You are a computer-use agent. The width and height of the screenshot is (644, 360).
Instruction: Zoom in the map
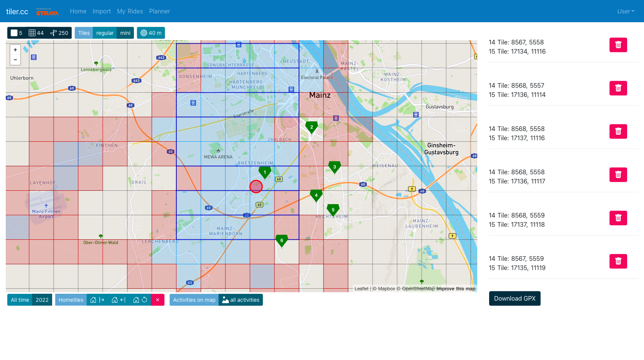pyautogui.click(x=15, y=50)
